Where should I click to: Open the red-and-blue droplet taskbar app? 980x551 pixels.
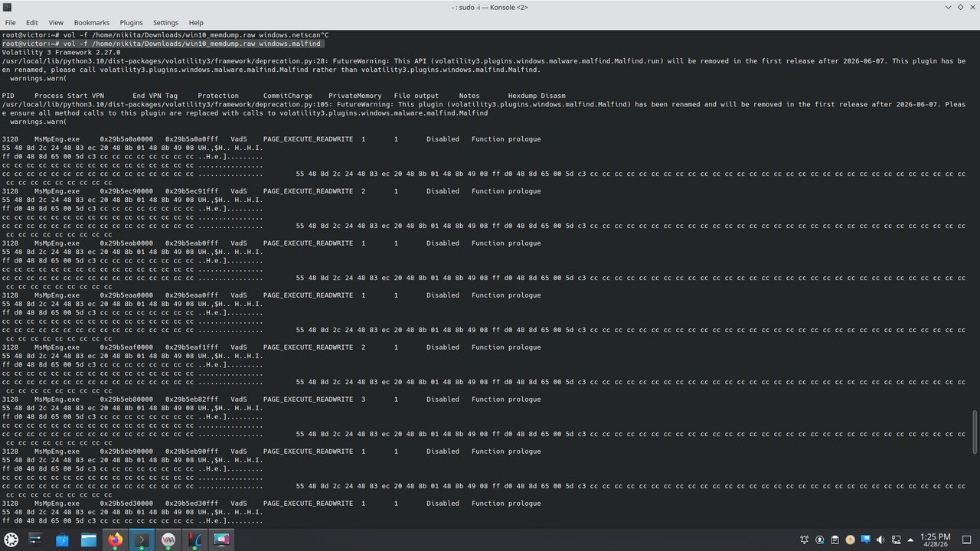(194, 540)
